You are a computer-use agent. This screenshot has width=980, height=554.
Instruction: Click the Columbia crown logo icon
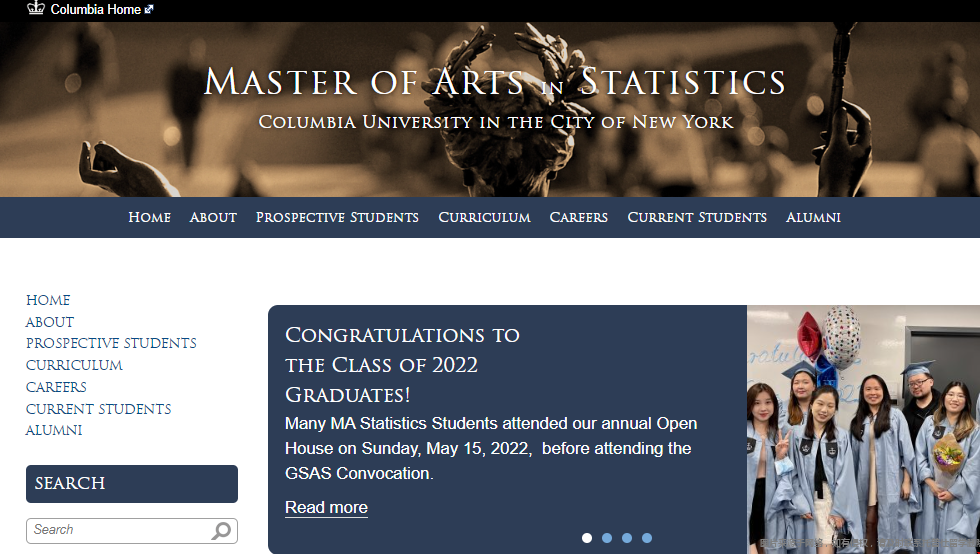pos(36,8)
